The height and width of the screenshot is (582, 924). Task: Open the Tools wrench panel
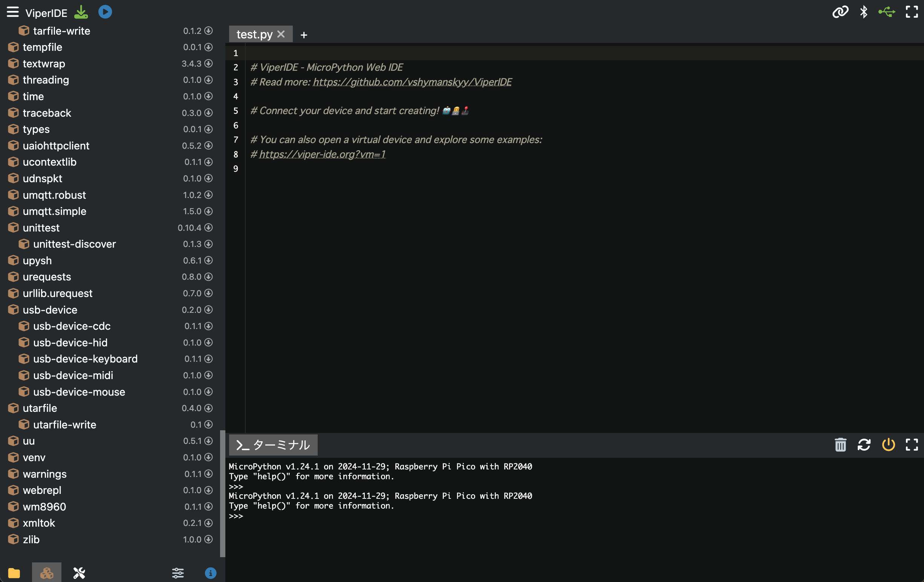(x=79, y=573)
